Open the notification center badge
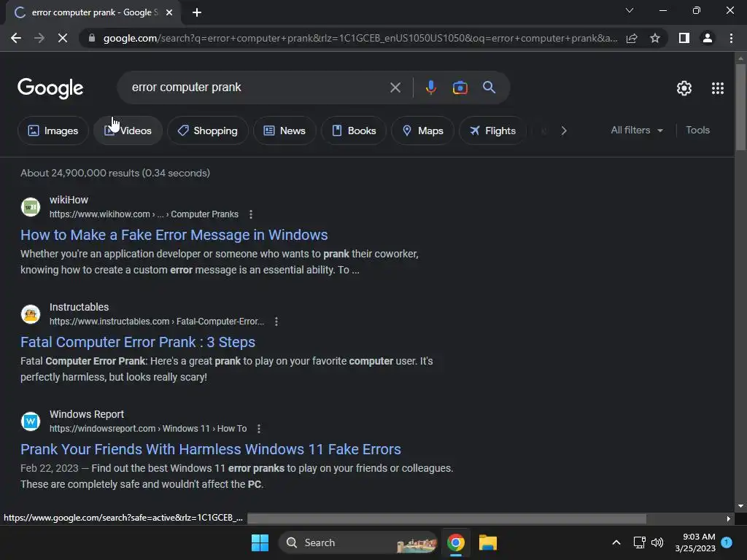The image size is (747, 560). [727, 542]
